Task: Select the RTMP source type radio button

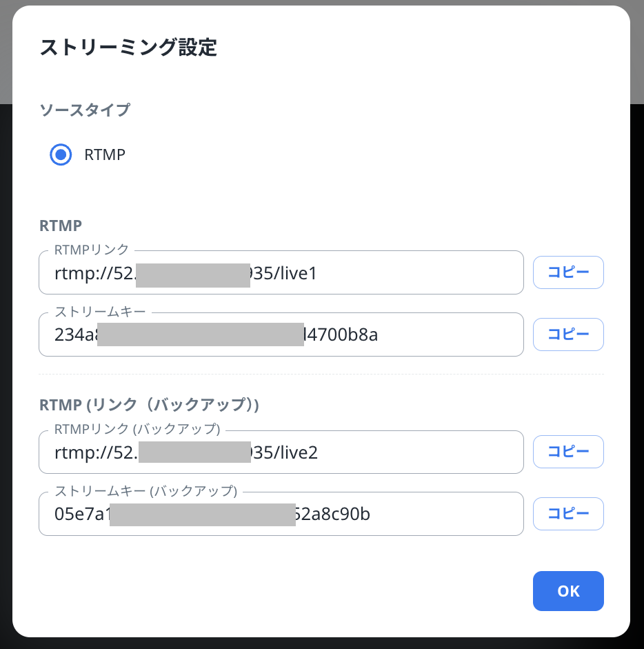Action: pyautogui.click(x=61, y=154)
